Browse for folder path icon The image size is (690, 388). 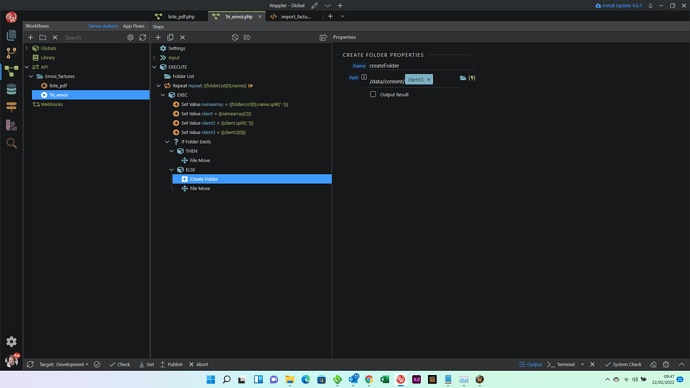(463, 78)
